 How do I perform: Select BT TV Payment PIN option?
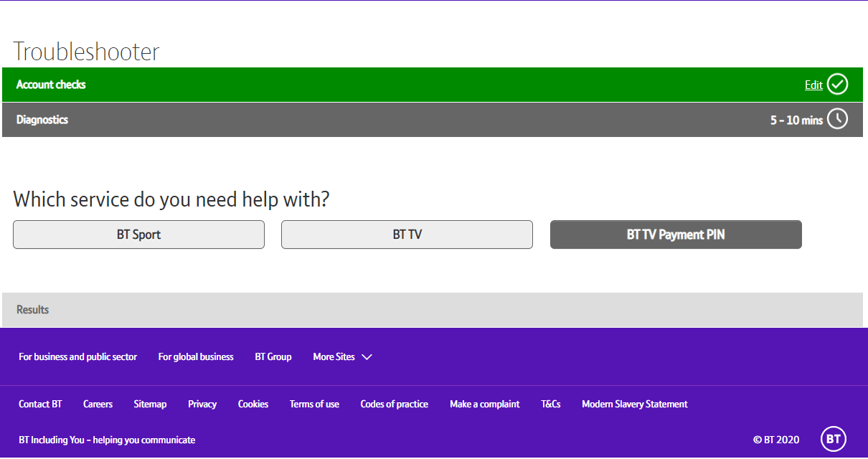[675, 235]
